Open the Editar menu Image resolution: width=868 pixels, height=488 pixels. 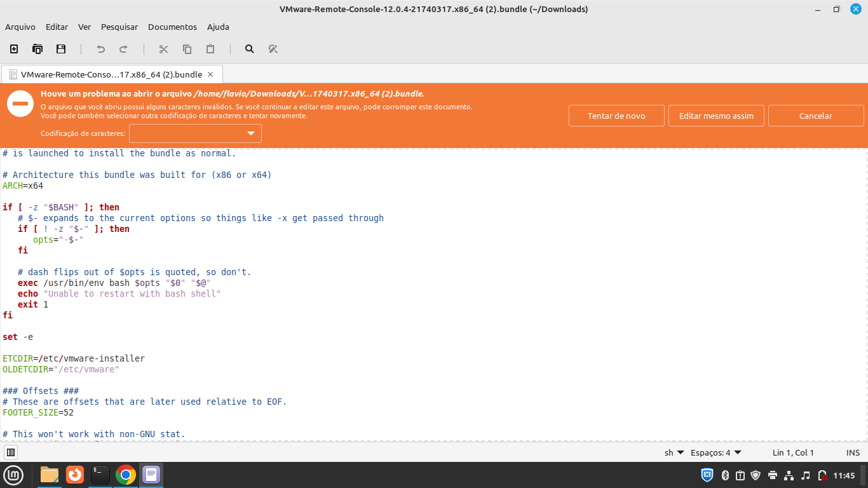57,27
